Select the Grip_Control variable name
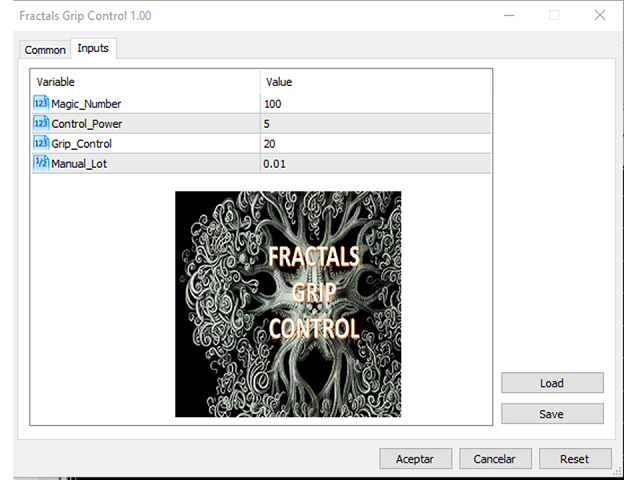 [x=82, y=143]
